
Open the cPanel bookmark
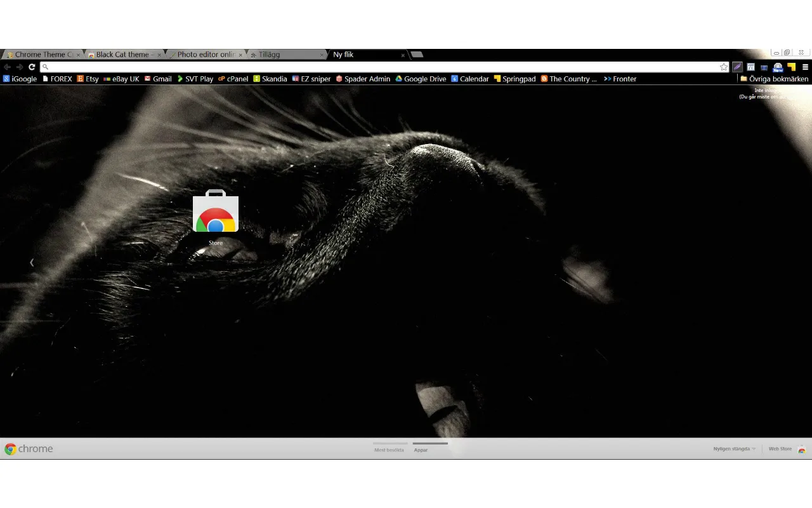coord(233,79)
